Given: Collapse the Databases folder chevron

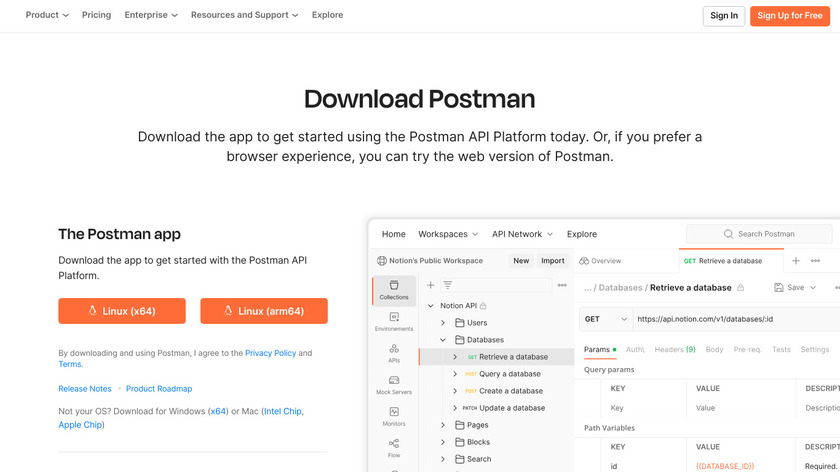Looking at the screenshot, I should [442, 340].
